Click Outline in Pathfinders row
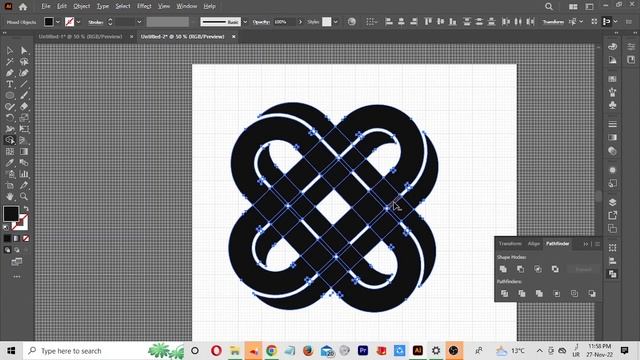This screenshot has width=640, height=360. [x=574, y=293]
